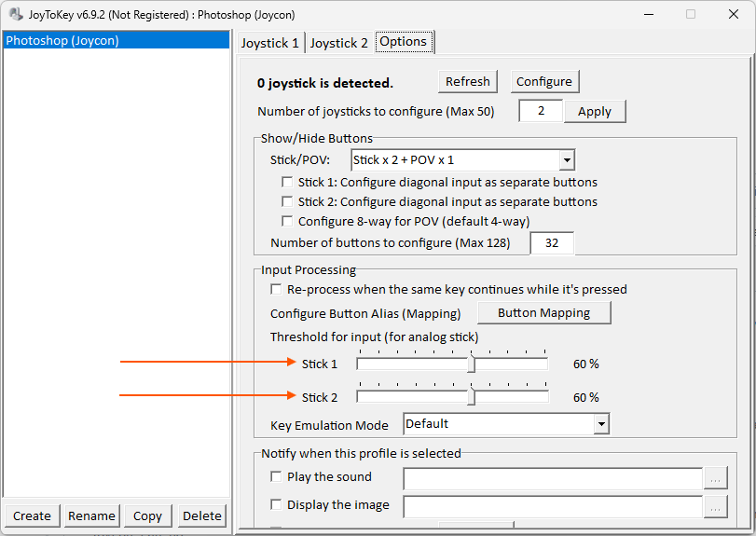Open the Button Mapping dialog
Screen dimensions: 756x536
pos(543,313)
